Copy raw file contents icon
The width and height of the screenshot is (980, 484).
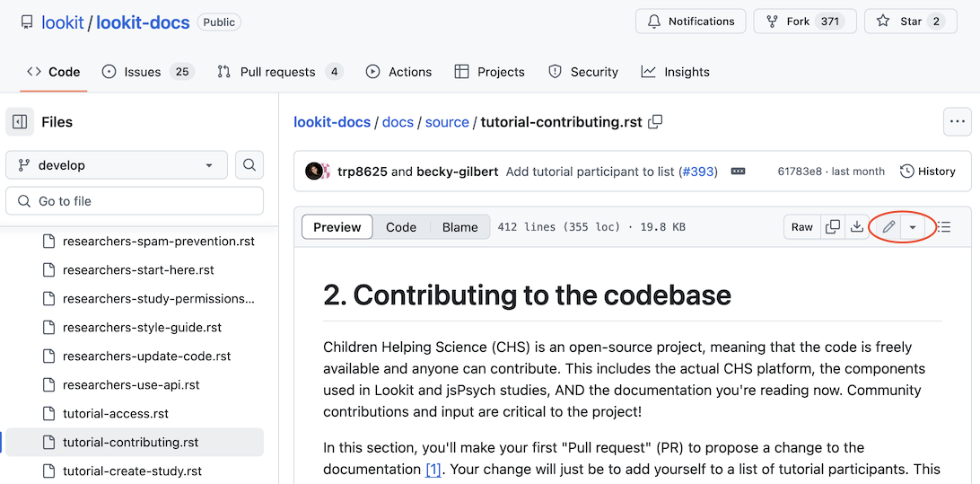tap(833, 227)
